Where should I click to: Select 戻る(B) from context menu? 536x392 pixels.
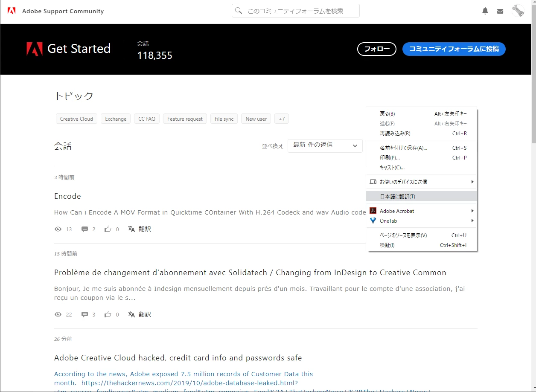(422, 114)
